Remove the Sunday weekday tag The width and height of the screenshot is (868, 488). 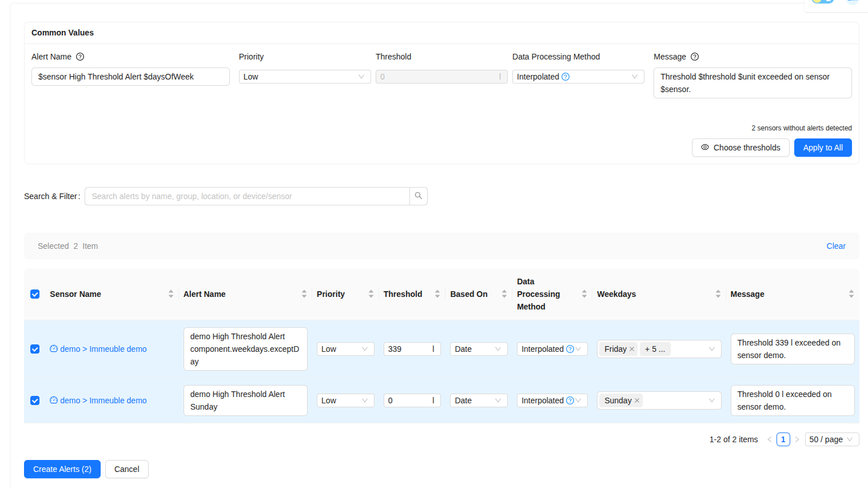pos(637,400)
